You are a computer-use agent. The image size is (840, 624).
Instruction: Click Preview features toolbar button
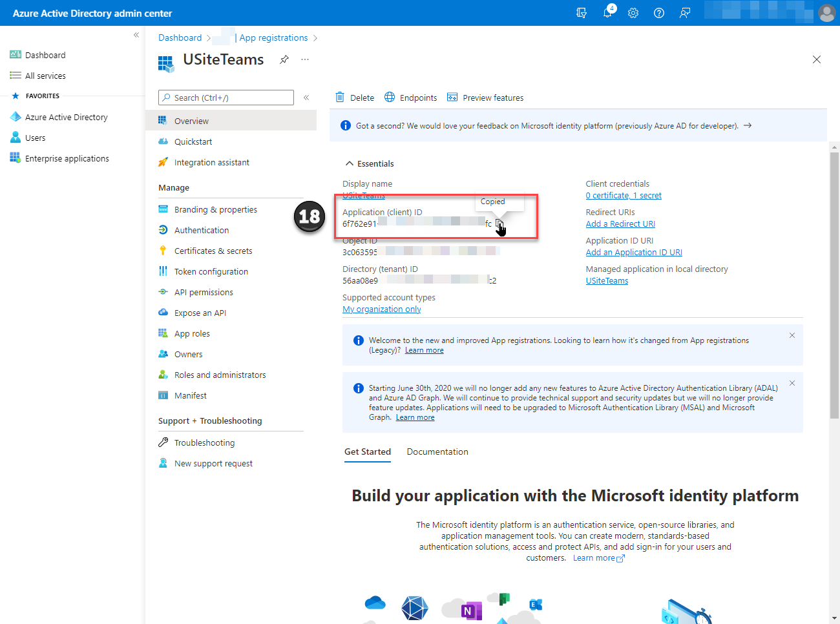pos(485,98)
